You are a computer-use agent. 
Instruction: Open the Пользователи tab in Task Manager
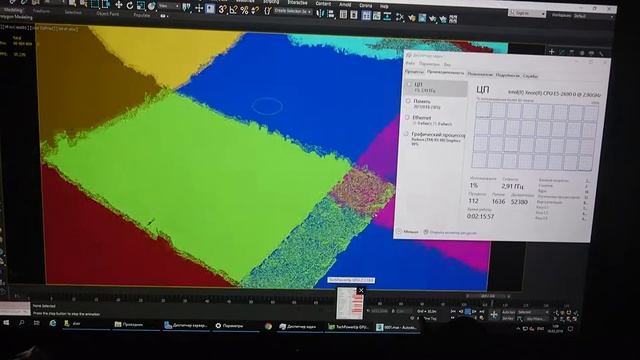coord(480,74)
